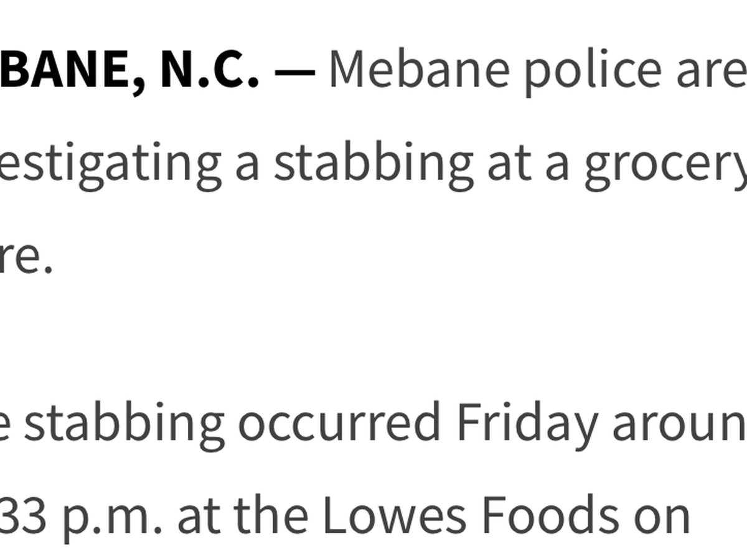Click the number '33' before 'p.m.'
This screenshot has height=560, width=747.
pyautogui.click(x=23, y=516)
